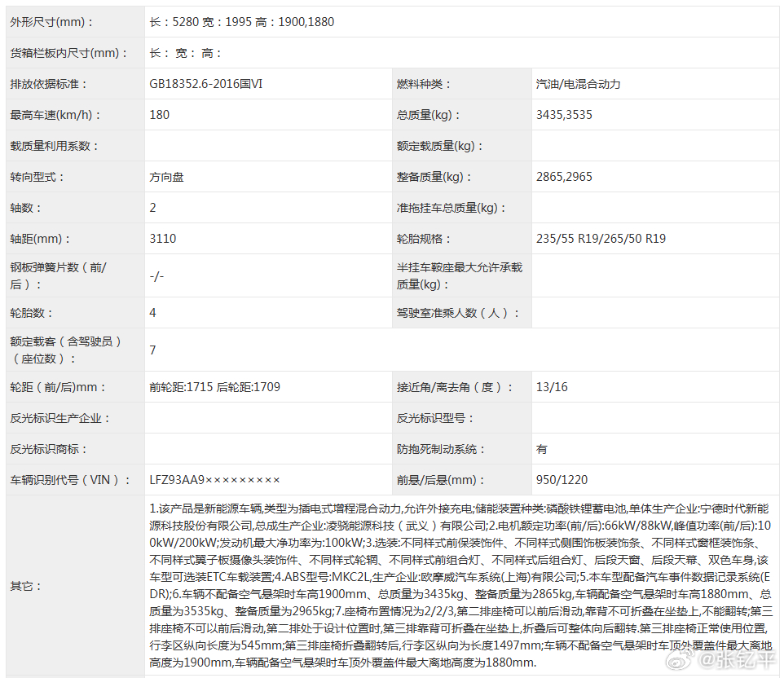The height and width of the screenshot is (678, 784).
Task: Select the wheelbase value 3110
Action: click(x=163, y=239)
